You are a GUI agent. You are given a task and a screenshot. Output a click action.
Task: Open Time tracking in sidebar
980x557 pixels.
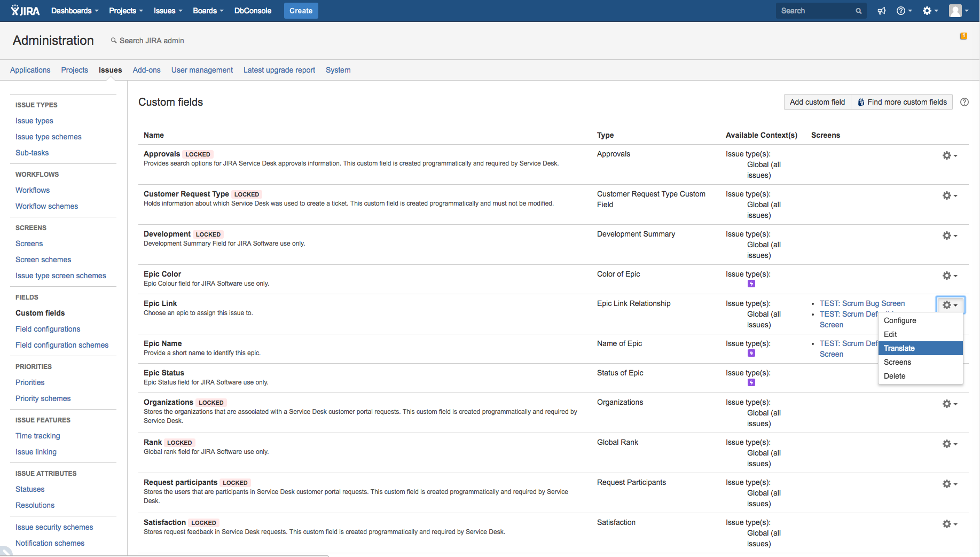38,436
